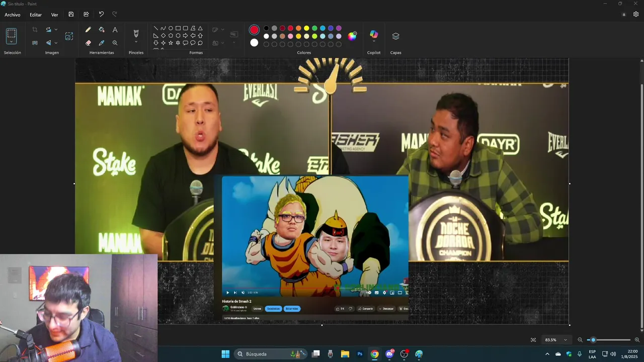644x362 pixels.
Task: Click the ESP LAA language indicator
Action: (x=592, y=354)
